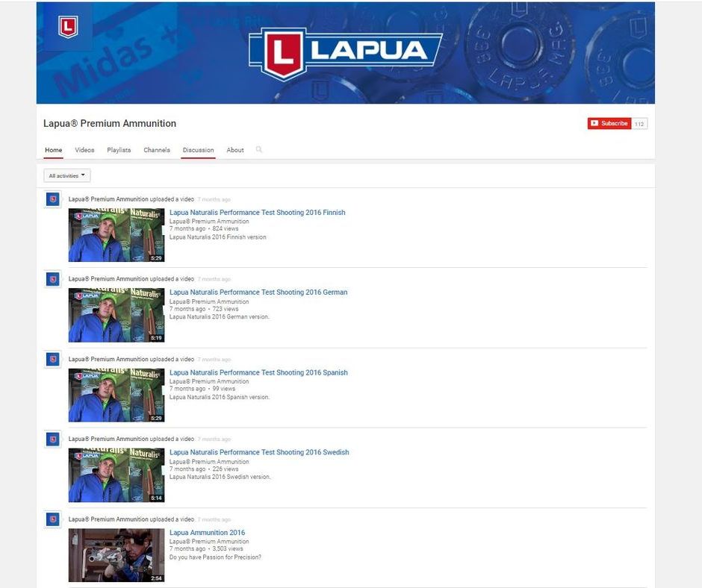The height and width of the screenshot is (588, 702).
Task: Select text 'Lapua Naturalis 2016 Swedish version.'
Action: coord(220,477)
